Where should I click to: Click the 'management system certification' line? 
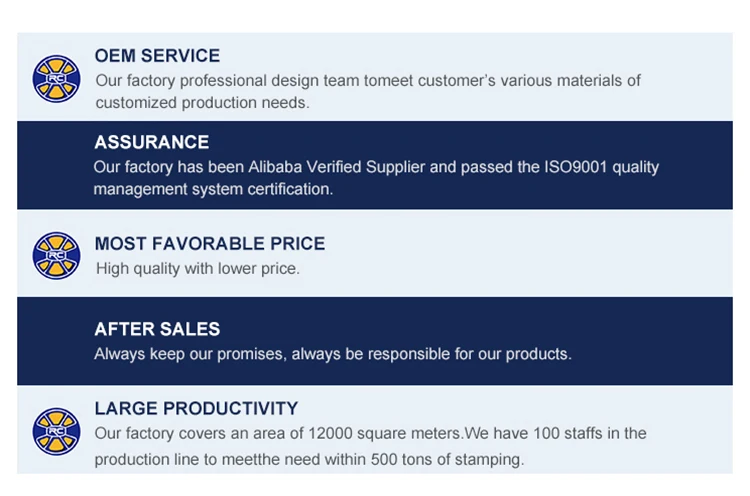[x=213, y=188]
